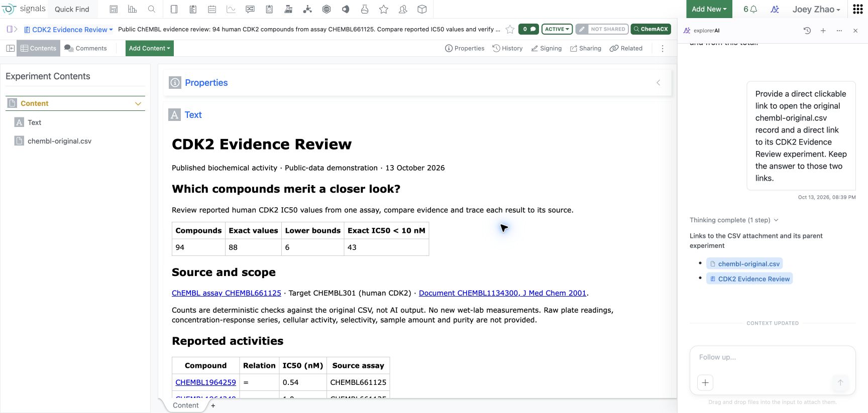Viewport: 868px width, 413px height.
Task: Open the Signals home logo
Action: pos(24,9)
